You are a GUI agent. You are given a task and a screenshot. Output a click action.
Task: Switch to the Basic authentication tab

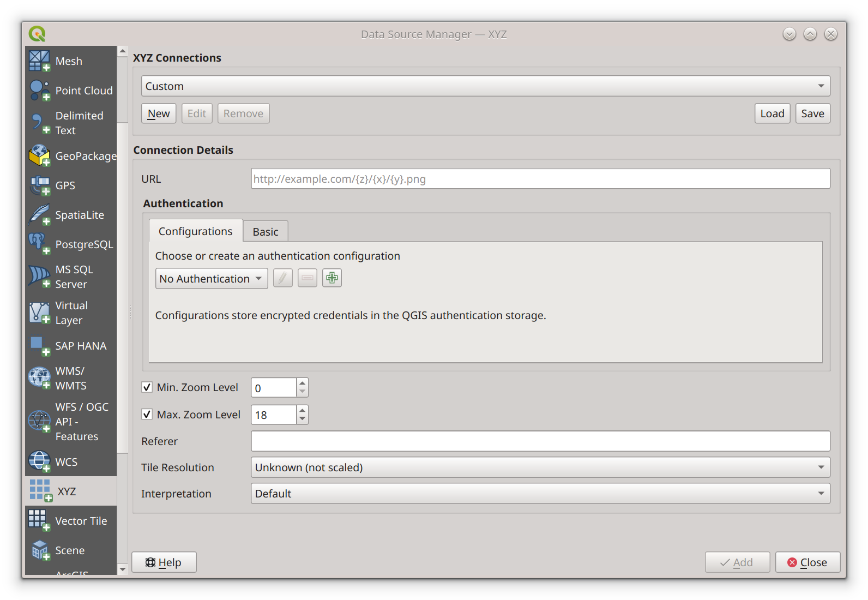[266, 232]
